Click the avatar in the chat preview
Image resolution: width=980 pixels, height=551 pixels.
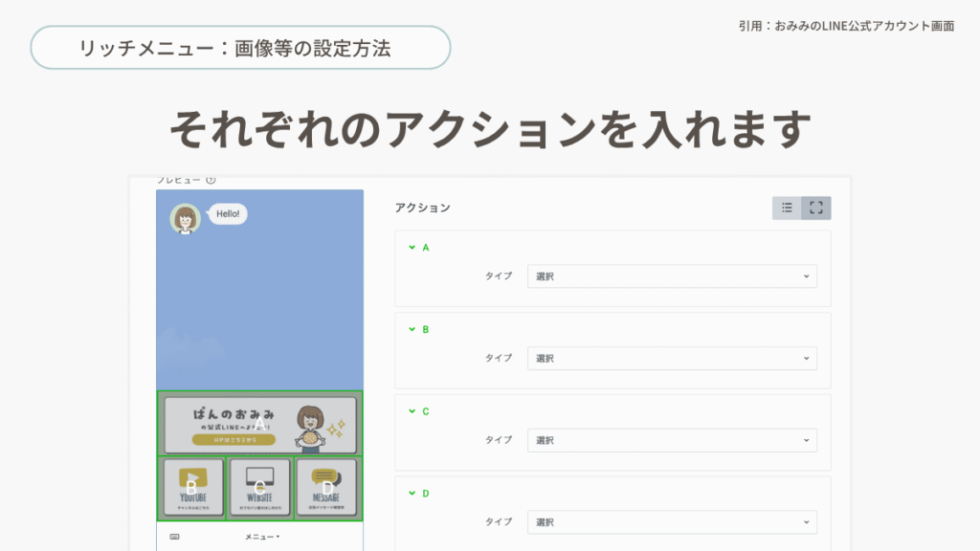185,219
